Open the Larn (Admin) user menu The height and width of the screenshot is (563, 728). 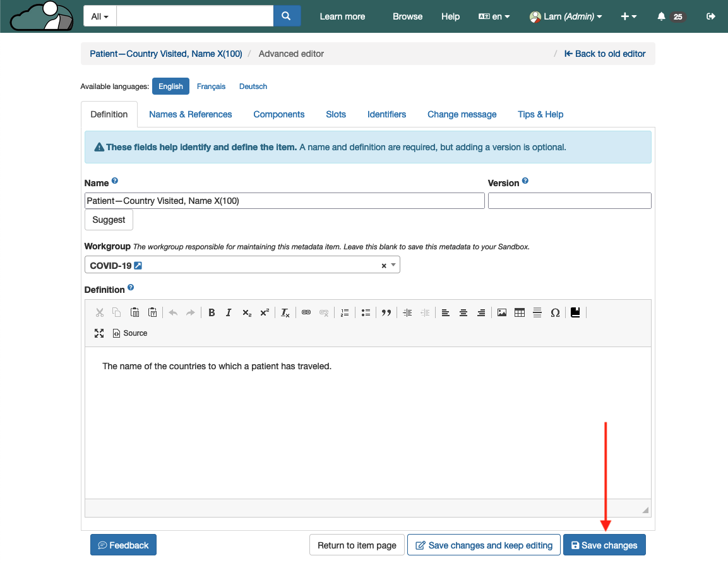pos(566,16)
